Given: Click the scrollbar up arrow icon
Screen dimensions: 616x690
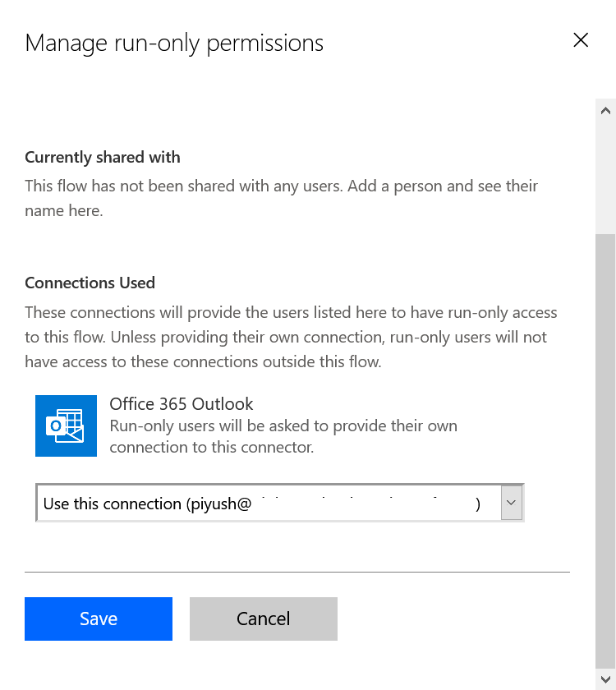Looking at the screenshot, I should tap(605, 109).
